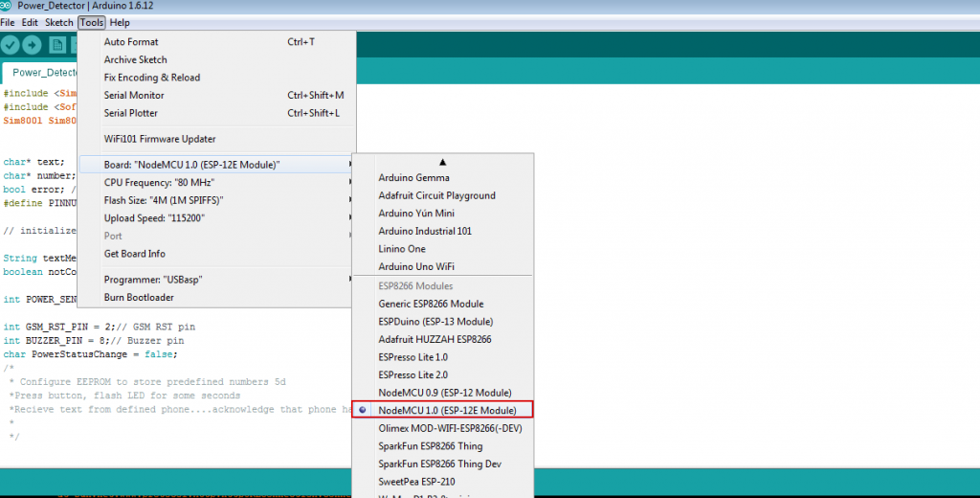Switch to the Power_Detector sketch tab
This screenshot has height=498, width=980.
[43, 72]
